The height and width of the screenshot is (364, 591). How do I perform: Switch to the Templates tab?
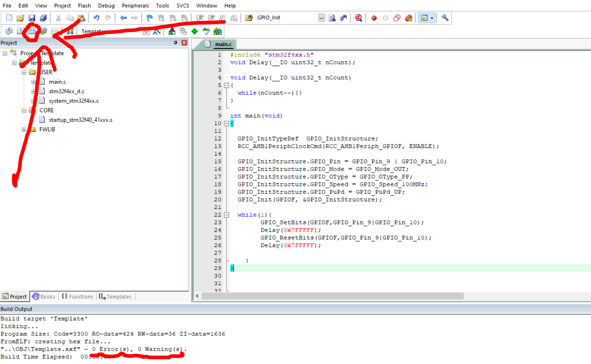coord(115,297)
